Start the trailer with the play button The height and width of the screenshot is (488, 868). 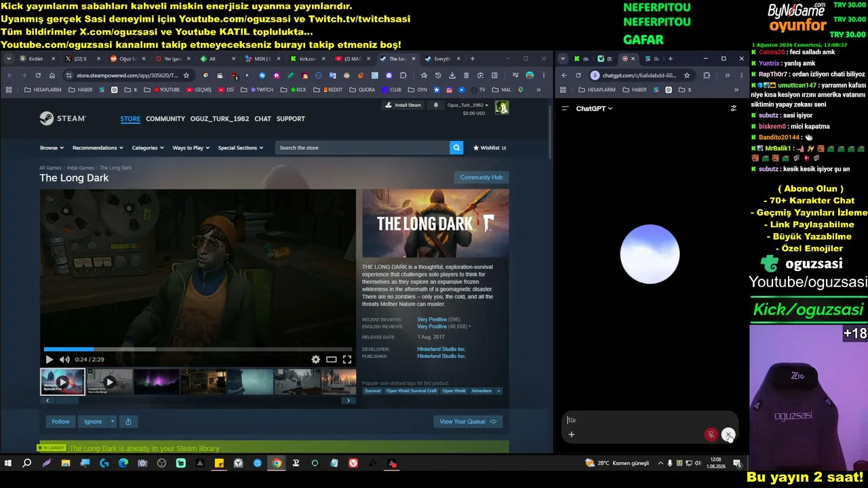point(49,359)
